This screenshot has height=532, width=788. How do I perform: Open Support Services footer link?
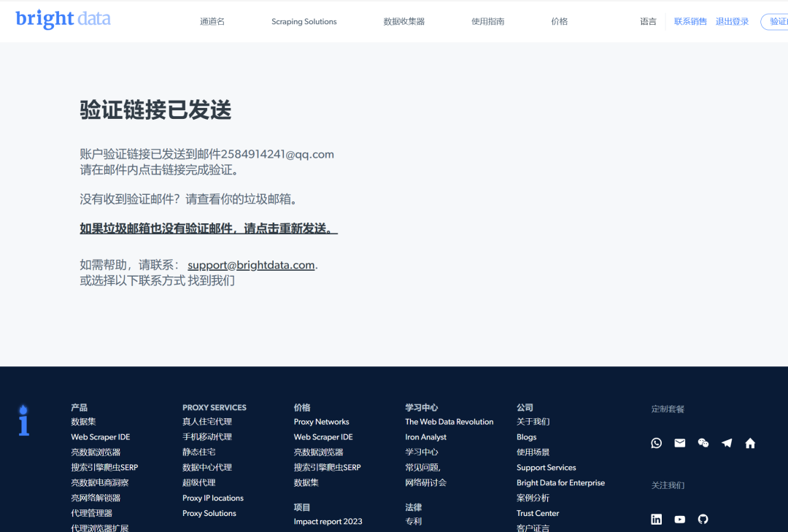pos(546,467)
